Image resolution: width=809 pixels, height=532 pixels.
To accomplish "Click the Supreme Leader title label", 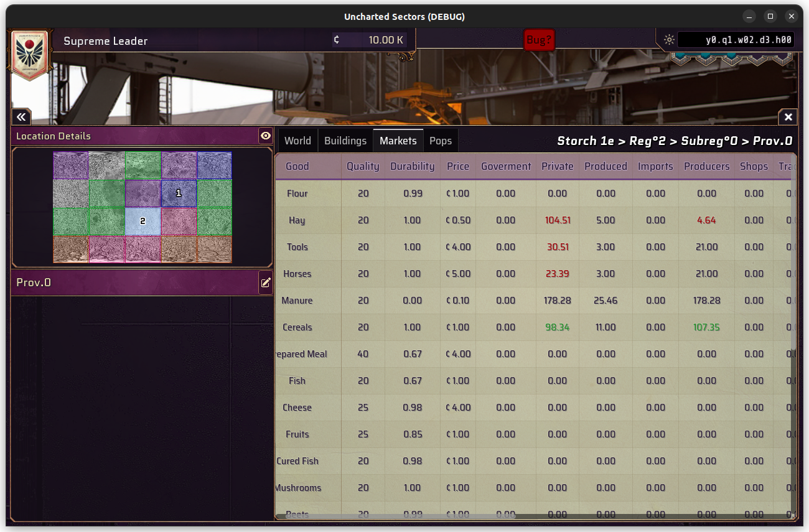I will pyautogui.click(x=106, y=41).
